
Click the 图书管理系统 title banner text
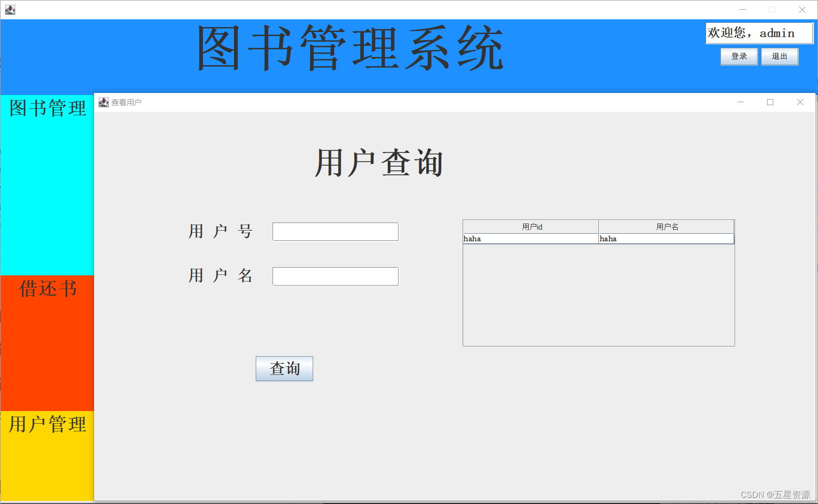pos(351,48)
